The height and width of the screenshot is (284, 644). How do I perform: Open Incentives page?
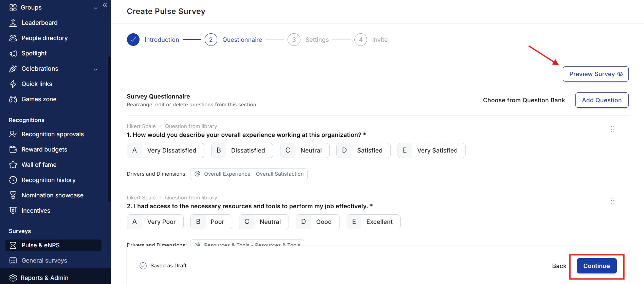click(x=36, y=211)
